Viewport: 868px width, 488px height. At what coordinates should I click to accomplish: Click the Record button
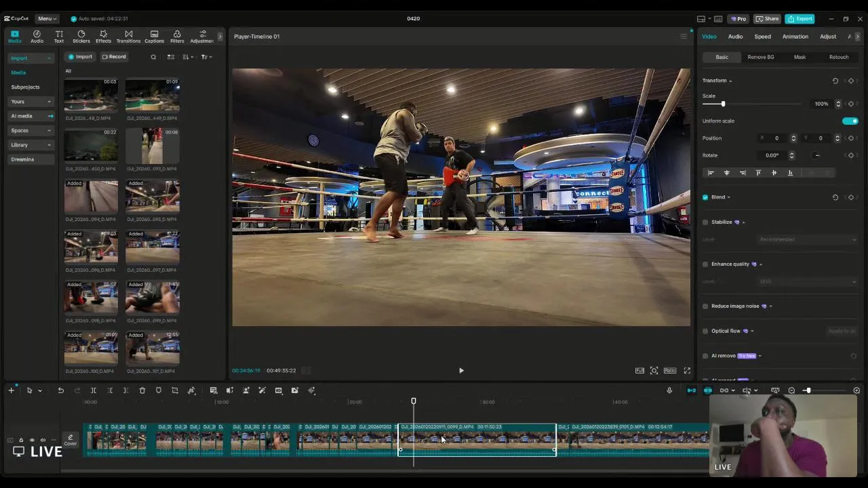[114, 57]
